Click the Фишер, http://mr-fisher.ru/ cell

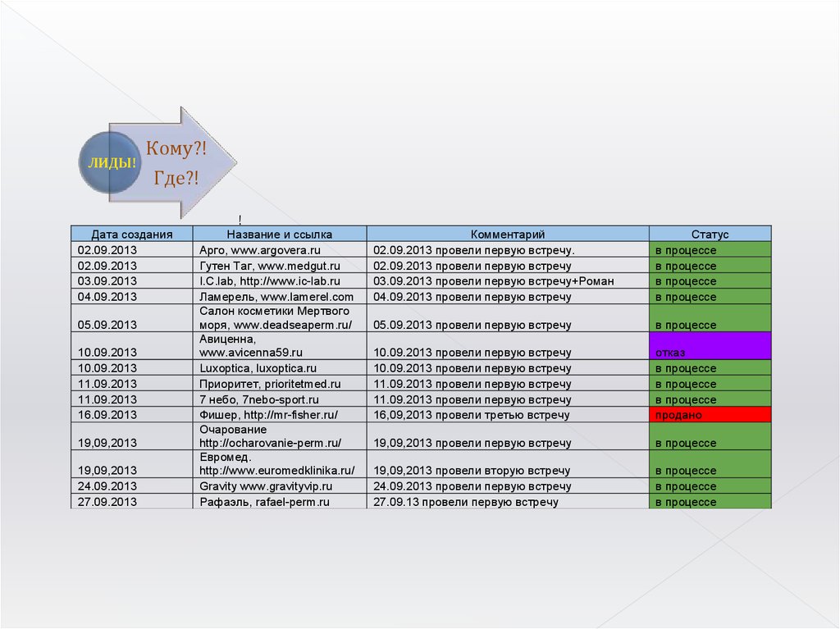(x=280, y=414)
